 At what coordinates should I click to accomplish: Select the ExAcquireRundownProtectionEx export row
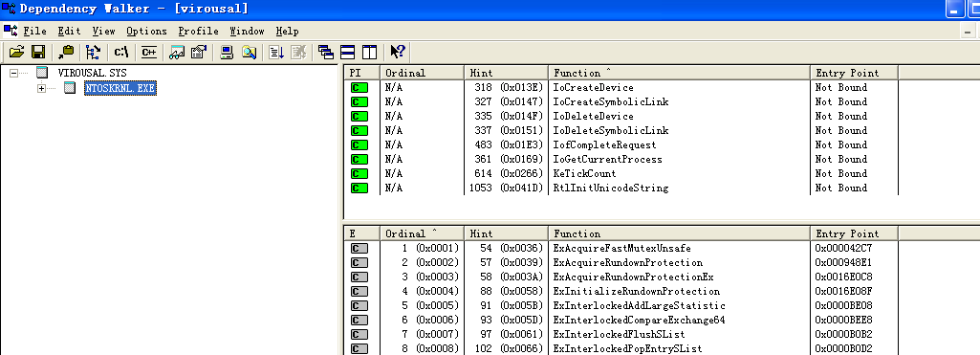click(621, 277)
